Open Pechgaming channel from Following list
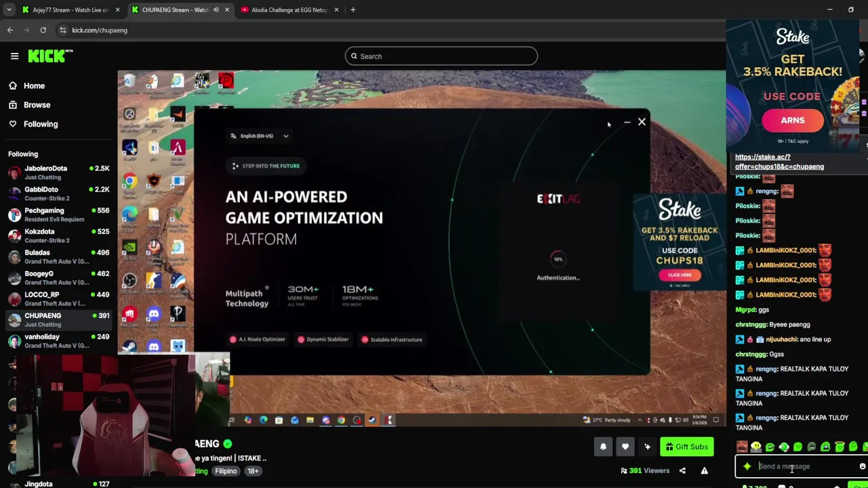The height and width of the screenshot is (488, 868). coord(58,214)
